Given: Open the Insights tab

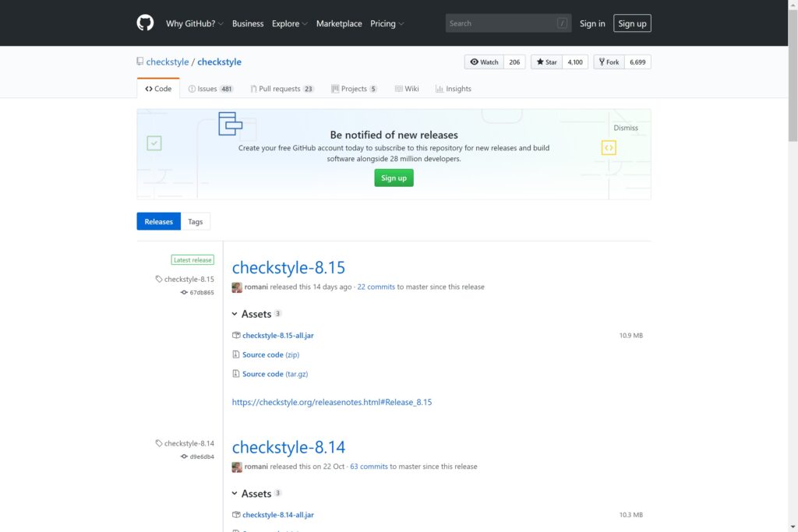Looking at the screenshot, I should coord(454,89).
